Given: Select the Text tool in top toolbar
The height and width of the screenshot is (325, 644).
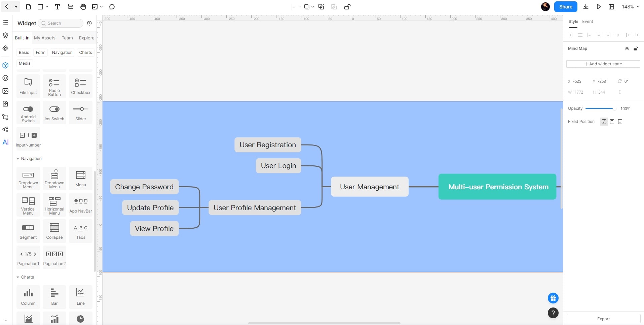Looking at the screenshot, I should pyautogui.click(x=58, y=7).
